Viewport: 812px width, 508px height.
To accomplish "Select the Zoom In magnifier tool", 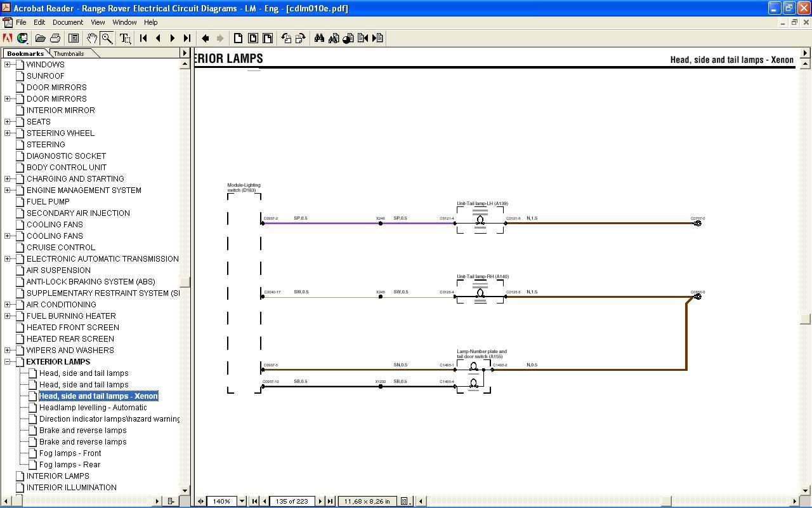I will tap(107, 38).
